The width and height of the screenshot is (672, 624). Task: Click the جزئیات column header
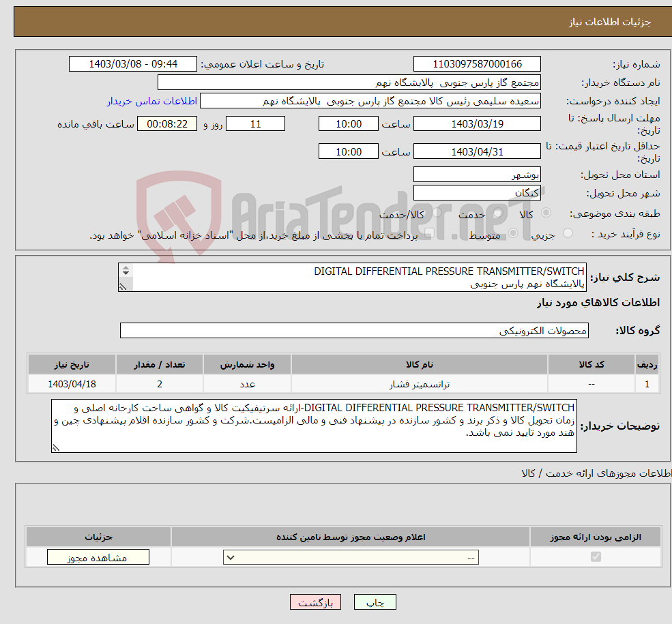(x=98, y=537)
